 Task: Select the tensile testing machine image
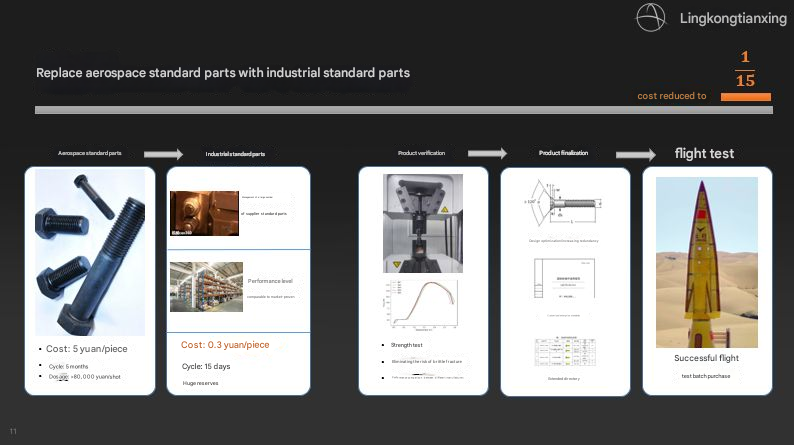click(x=423, y=222)
